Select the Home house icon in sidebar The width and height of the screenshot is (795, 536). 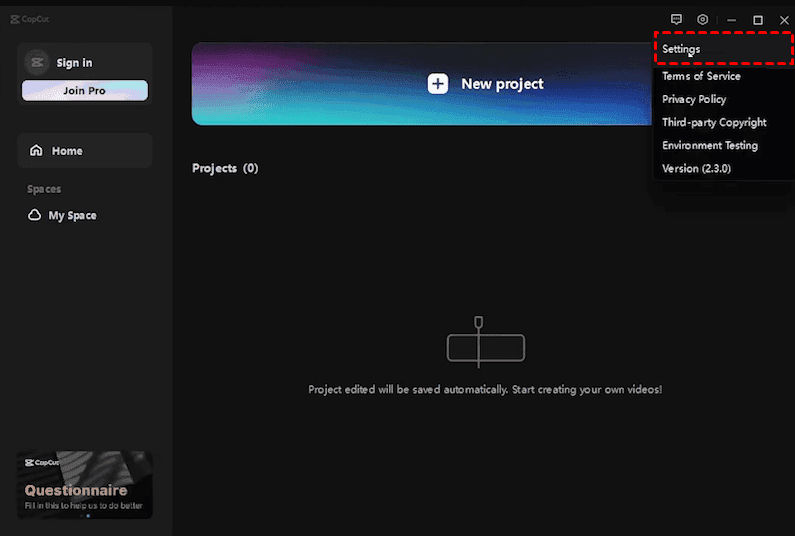click(37, 151)
